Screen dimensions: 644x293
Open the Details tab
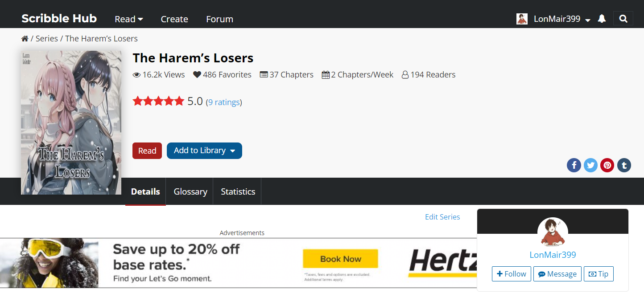(x=145, y=191)
